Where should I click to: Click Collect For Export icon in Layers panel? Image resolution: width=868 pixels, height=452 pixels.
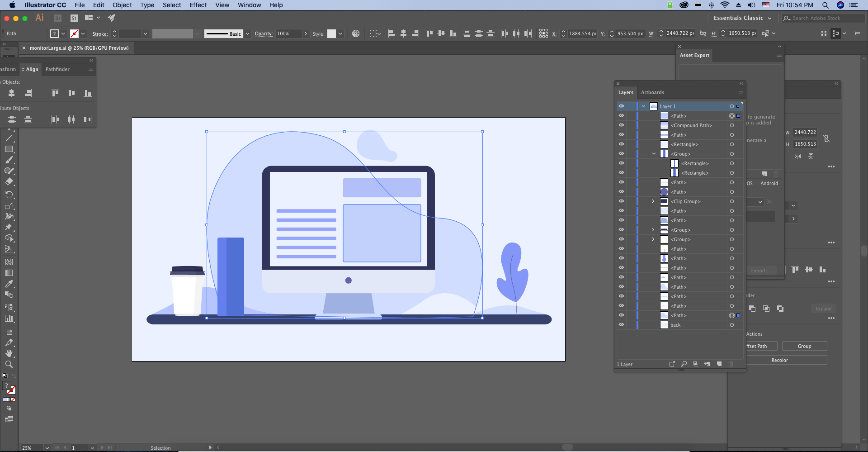click(x=672, y=364)
